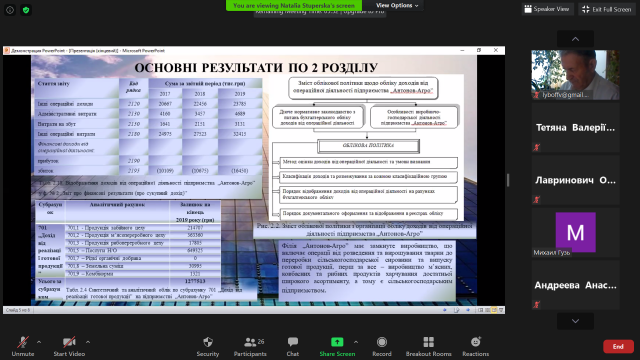Select the Андреева Анас participant tile
Viewport: 640px width, 360px height.
pyautogui.click(x=575, y=285)
